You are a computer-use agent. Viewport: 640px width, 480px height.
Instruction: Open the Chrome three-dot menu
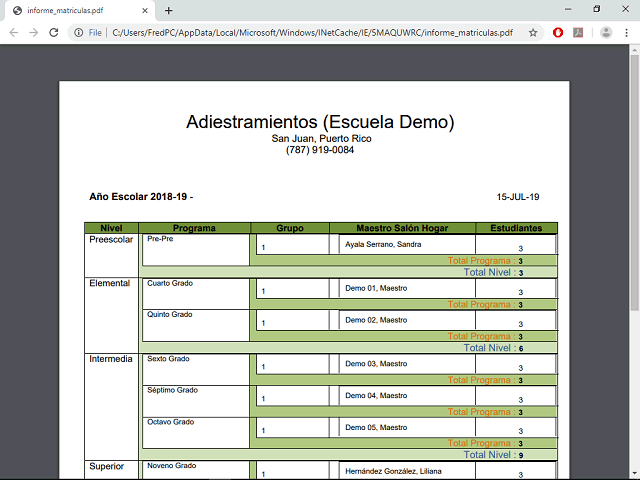pos(627,33)
